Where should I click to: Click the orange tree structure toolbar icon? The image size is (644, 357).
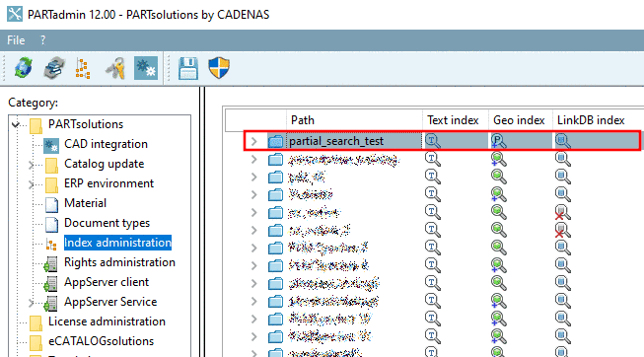(83, 68)
